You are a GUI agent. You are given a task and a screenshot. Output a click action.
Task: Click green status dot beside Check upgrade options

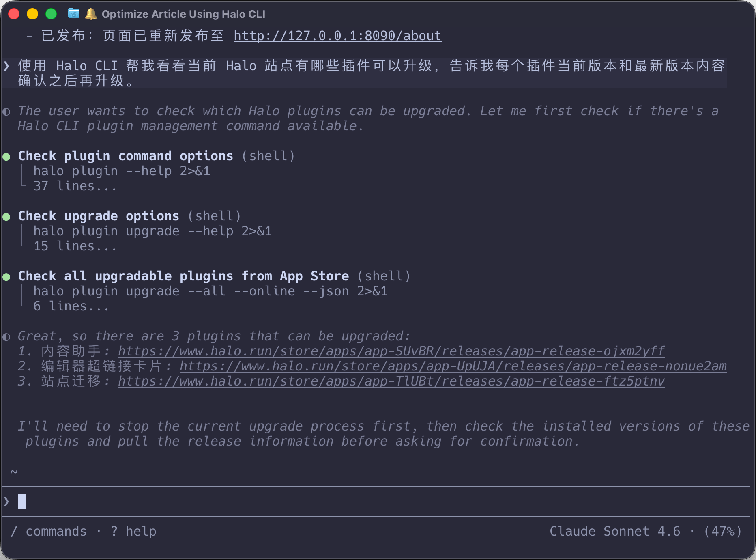pos(6,217)
